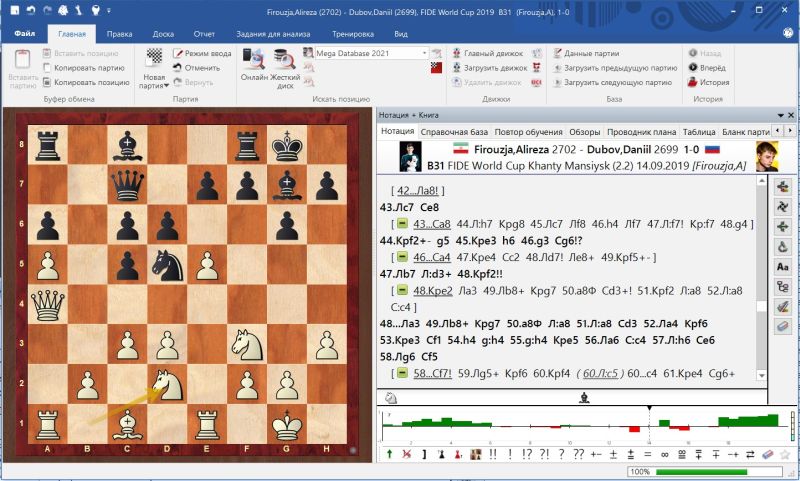Image resolution: width=800 pixels, height=481 pixels.
Task: Click the eraser icon in annotation bar
Action: pyautogui.click(x=768, y=455)
